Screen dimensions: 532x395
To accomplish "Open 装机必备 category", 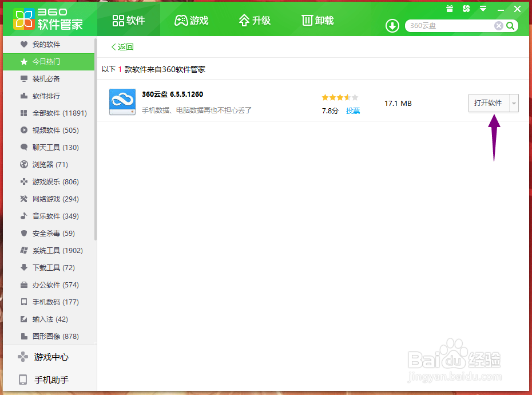I will (x=49, y=79).
